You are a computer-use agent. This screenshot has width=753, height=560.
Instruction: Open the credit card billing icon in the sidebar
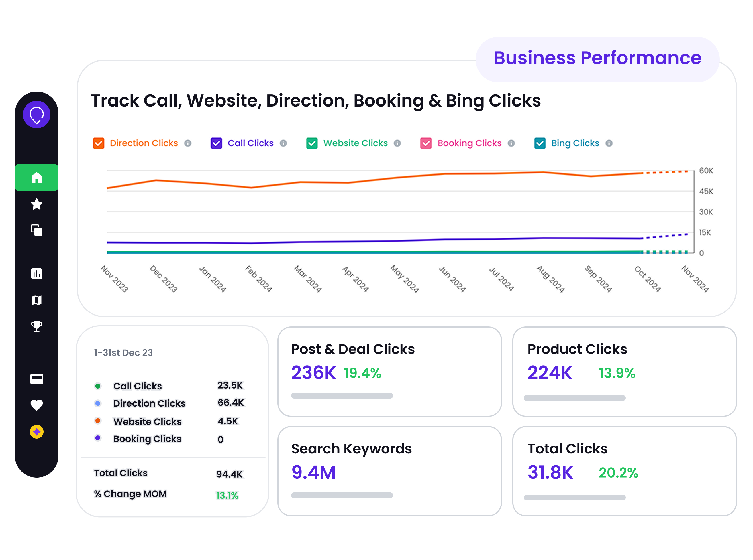[x=37, y=379]
